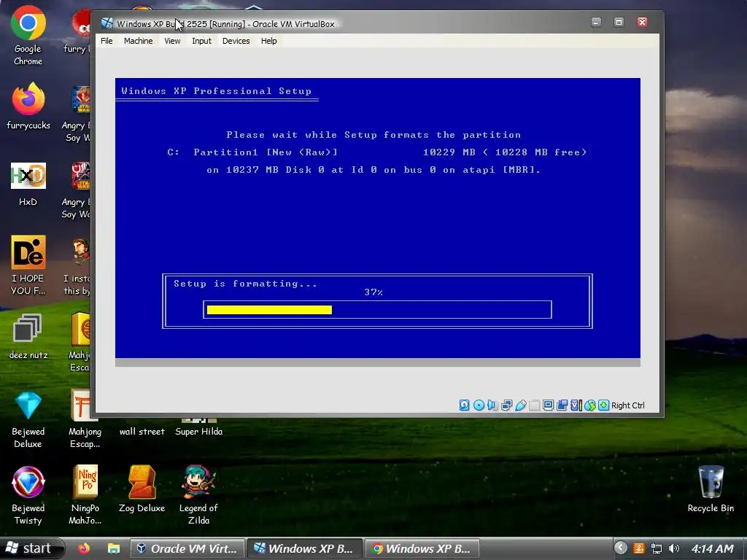The height and width of the screenshot is (560, 747).
Task: Click the optical disk status icon
Action: [479, 405]
